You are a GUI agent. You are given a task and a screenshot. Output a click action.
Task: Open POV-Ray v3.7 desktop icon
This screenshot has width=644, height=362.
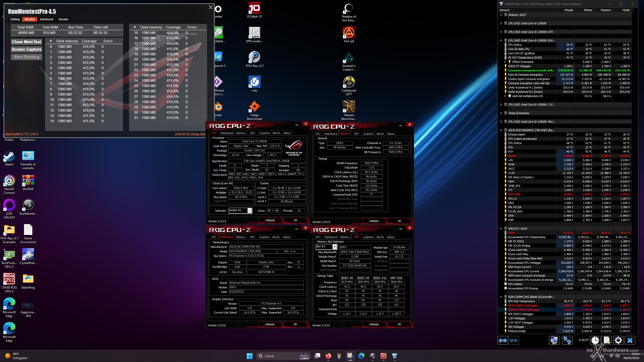click(254, 59)
